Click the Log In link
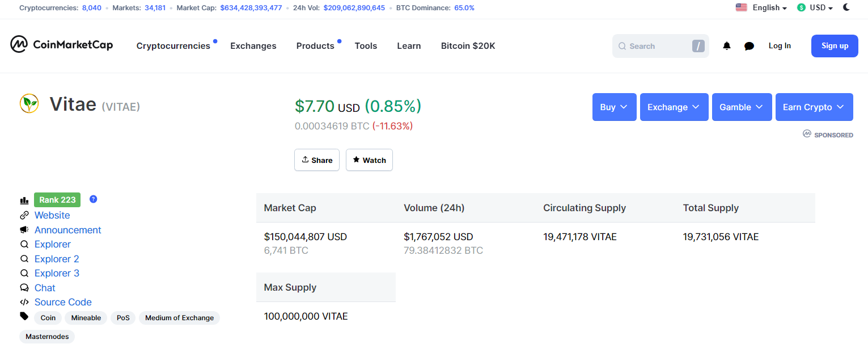This screenshot has height=352, width=868. (780, 46)
